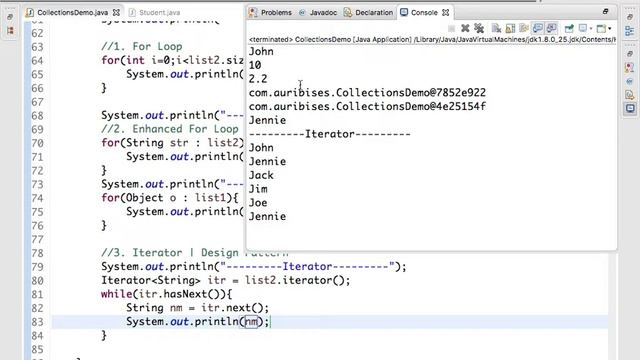Click the Pin Console icon
Image resolution: width=640 pixels, height=360 pixels.
pyautogui.click(x=569, y=28)
